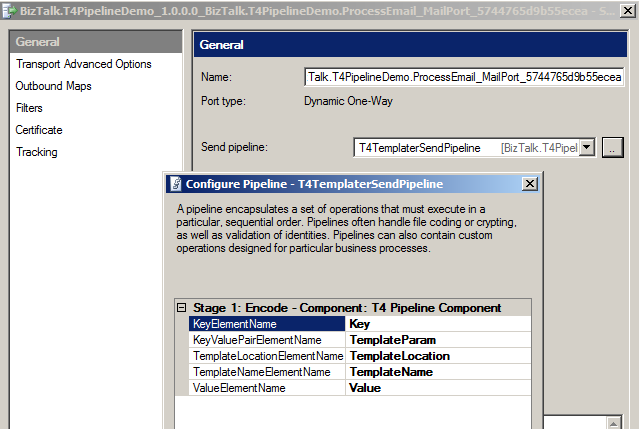Open the Send pipeline dropdown arrow
The height and width of the screenshot is (429, 639).
click(x=587, y=147)
